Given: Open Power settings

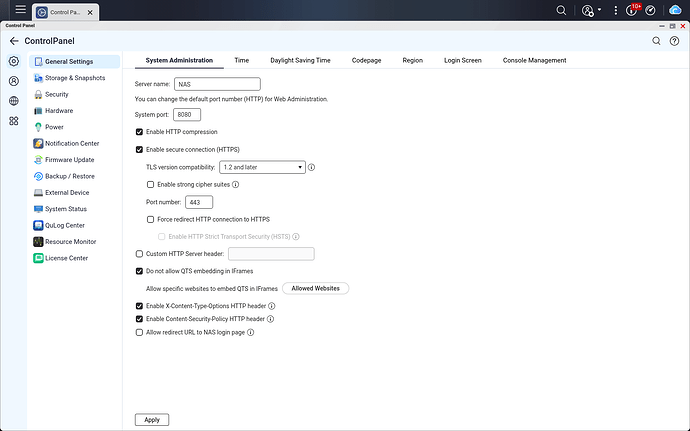Looking at the screenshot, I should tap(74, 127).
